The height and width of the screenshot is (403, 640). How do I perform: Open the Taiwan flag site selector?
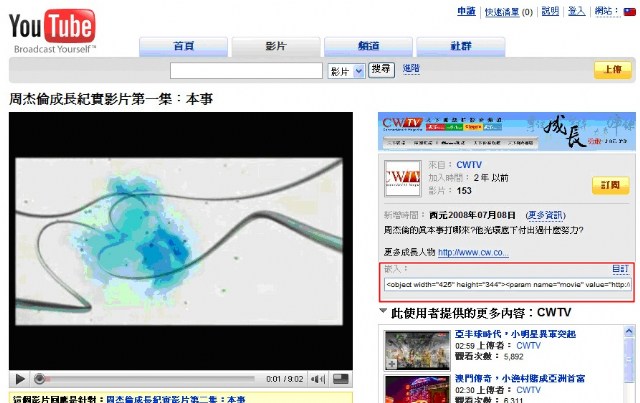[x=629, y=12]
